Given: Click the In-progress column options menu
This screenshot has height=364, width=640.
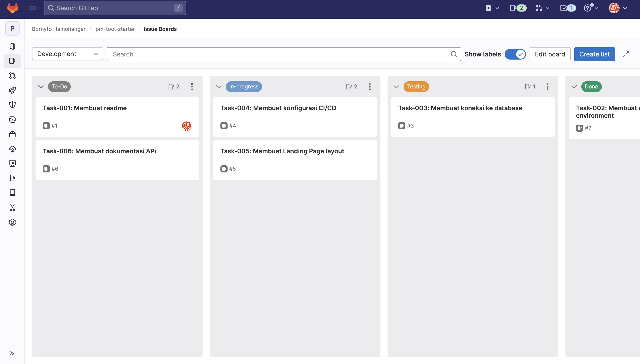Looking at the screenshot, I should [x=370, y=87].
